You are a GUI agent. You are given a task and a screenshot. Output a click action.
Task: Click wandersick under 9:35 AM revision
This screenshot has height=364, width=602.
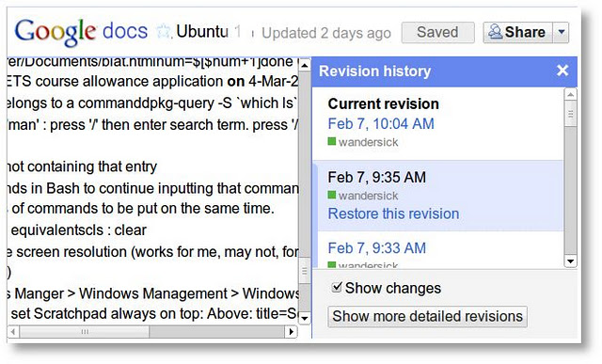click(368, 196)
